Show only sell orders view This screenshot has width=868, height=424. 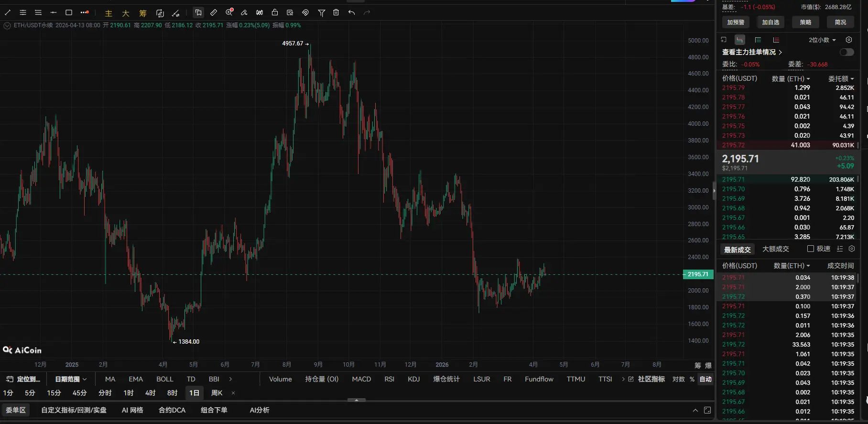[x=776, y=40]
